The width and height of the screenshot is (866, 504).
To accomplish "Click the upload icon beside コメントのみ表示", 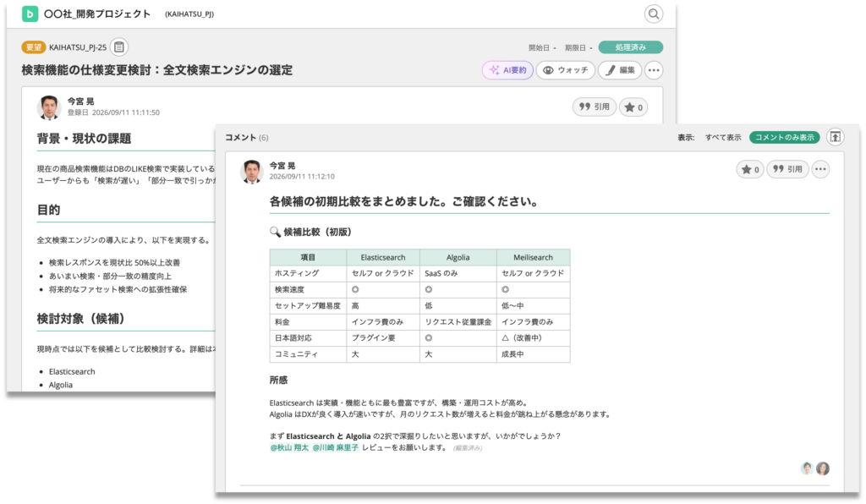I will click(x=835, y=137).
